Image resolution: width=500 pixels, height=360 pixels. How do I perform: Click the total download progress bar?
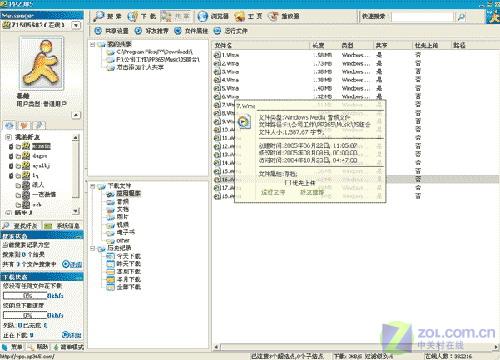(x=25, y=315)
